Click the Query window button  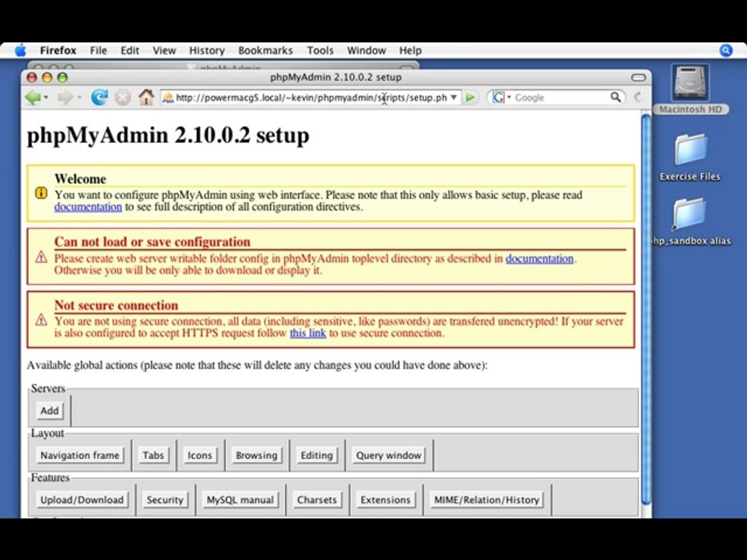point(389,455)
